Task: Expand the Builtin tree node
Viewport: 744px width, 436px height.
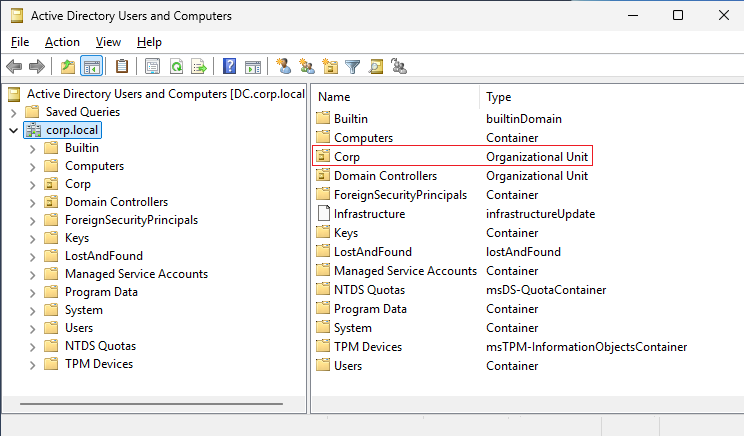Action: 32,149
